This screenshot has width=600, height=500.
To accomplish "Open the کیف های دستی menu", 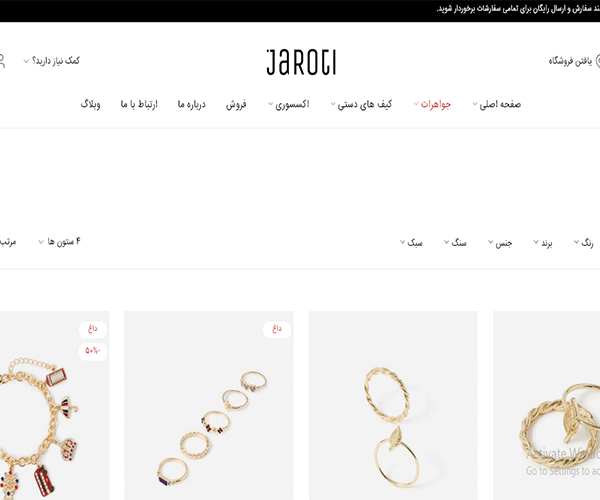I will click(x=361, y=104).
